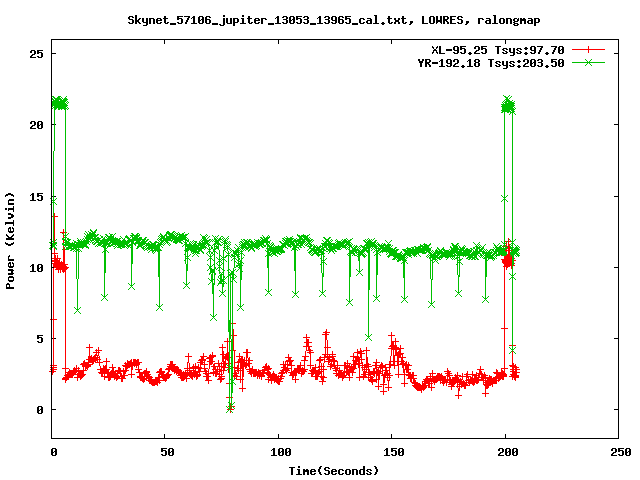Select legend entry 'YR-192.18 Tsys:203.50'
The image size is (640, 480).
[x=491, y=63]
